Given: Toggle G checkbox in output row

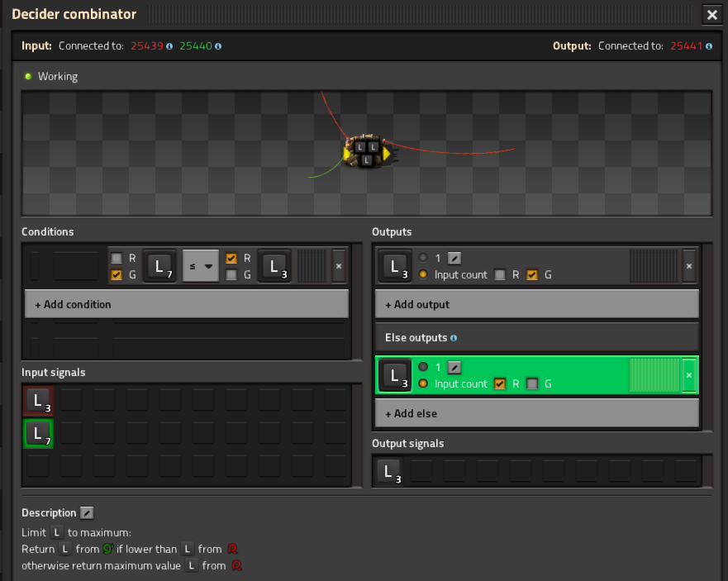Looking at the screenshot, I should pyautogui.click(x=532, y=275).
